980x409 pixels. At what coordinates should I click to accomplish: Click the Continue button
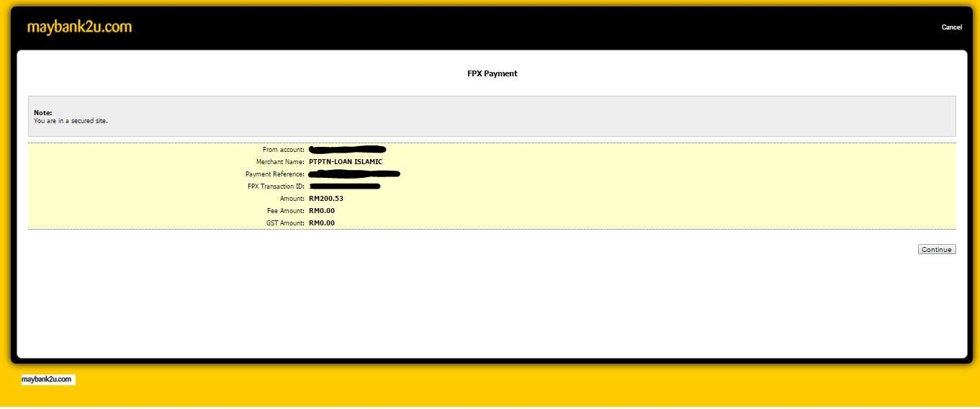point(937,249)
